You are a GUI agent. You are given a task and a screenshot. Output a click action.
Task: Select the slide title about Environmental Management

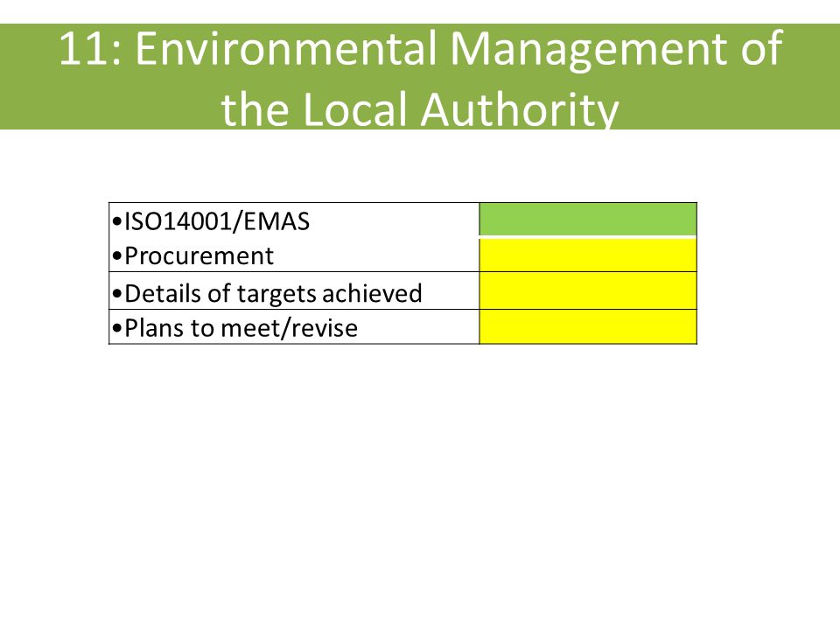pyautogui.click(x=421, y=78)
